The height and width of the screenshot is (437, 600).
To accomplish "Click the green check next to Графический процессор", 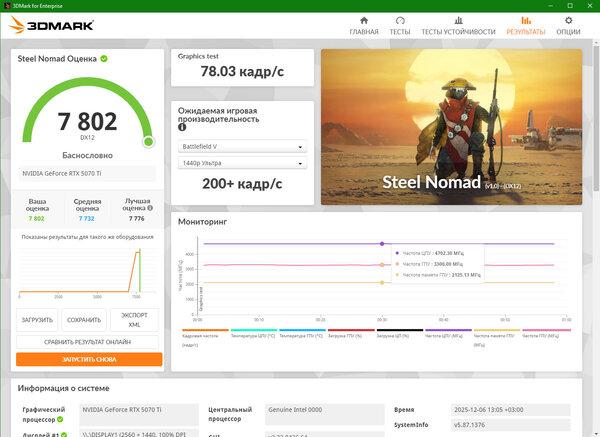I will pyautogui.click(x=60, y=419).
